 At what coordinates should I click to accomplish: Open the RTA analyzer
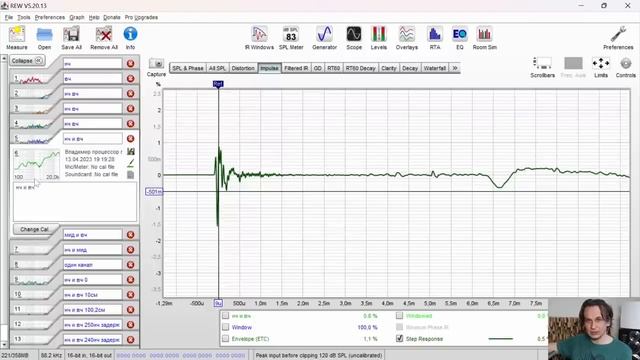coord(435,38)
